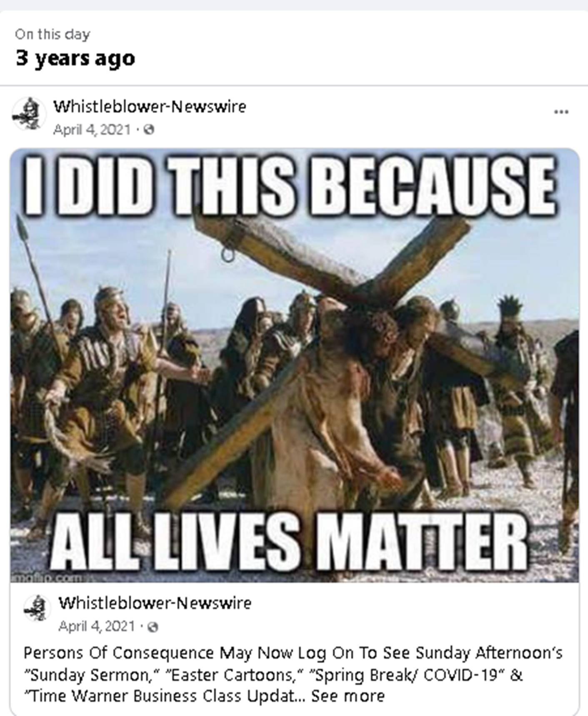Open the Whistleblower-Newswire page name in shared post

coord(155,603)
